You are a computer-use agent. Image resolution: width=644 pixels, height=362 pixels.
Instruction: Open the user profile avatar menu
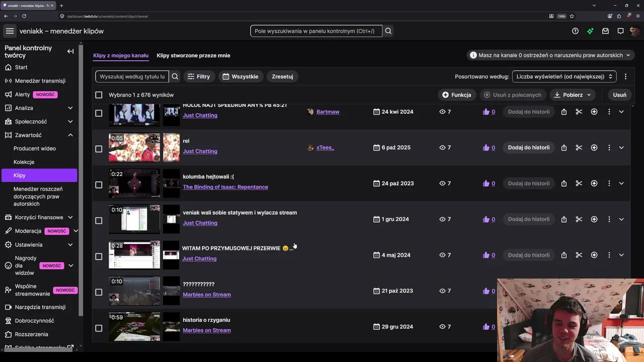pyautogui.click(x=635, y=31)
